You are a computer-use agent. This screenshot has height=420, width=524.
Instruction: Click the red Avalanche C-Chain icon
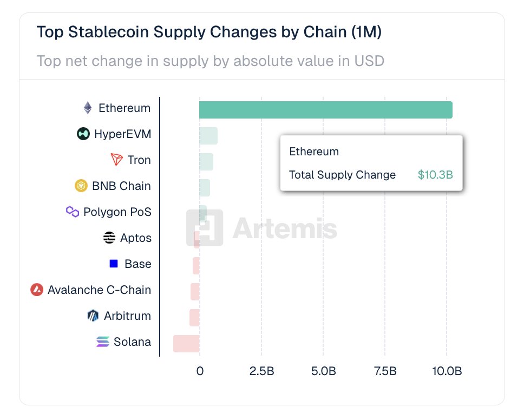pyautogui.click(x=37, y=290)
